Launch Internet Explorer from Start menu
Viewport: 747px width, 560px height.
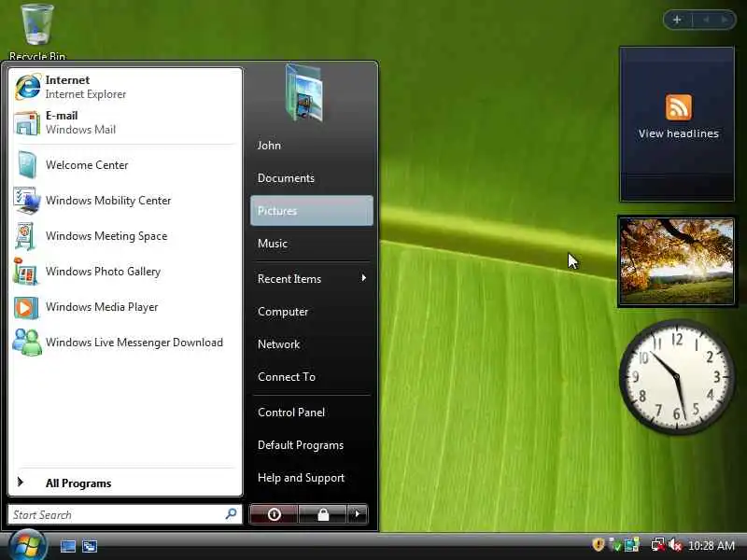[x=125, y=87]
